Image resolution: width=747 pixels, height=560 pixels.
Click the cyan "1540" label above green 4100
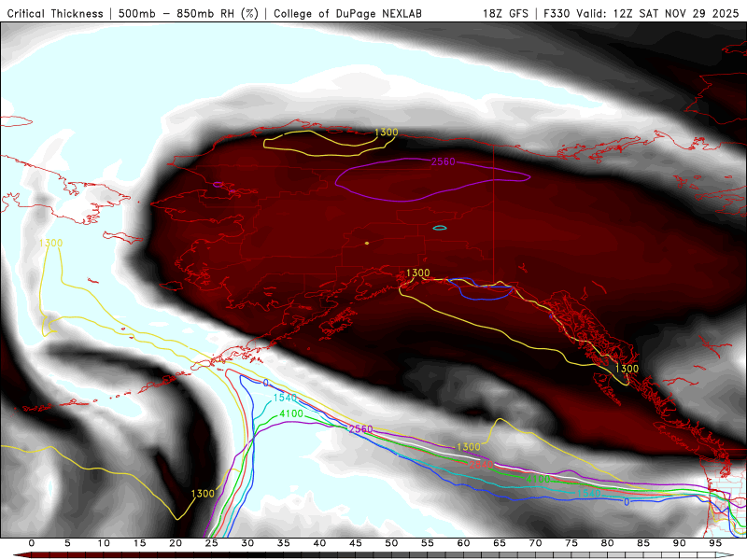[285, 398]
